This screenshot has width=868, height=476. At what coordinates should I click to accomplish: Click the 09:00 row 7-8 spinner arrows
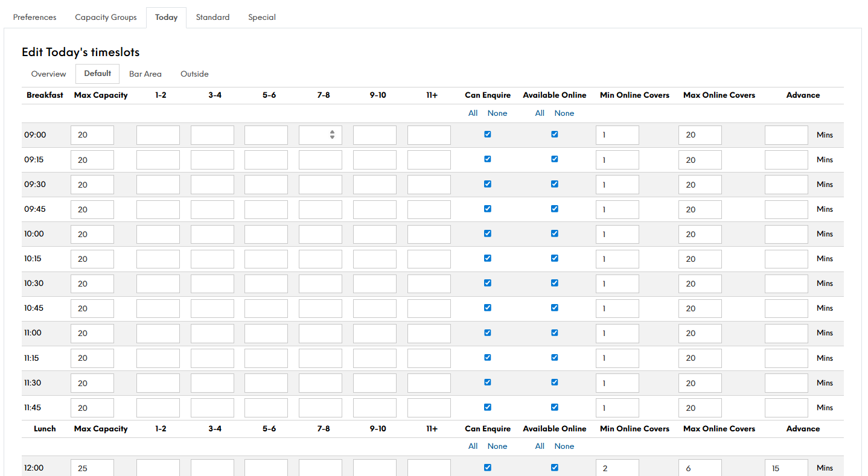pos(332,135)
